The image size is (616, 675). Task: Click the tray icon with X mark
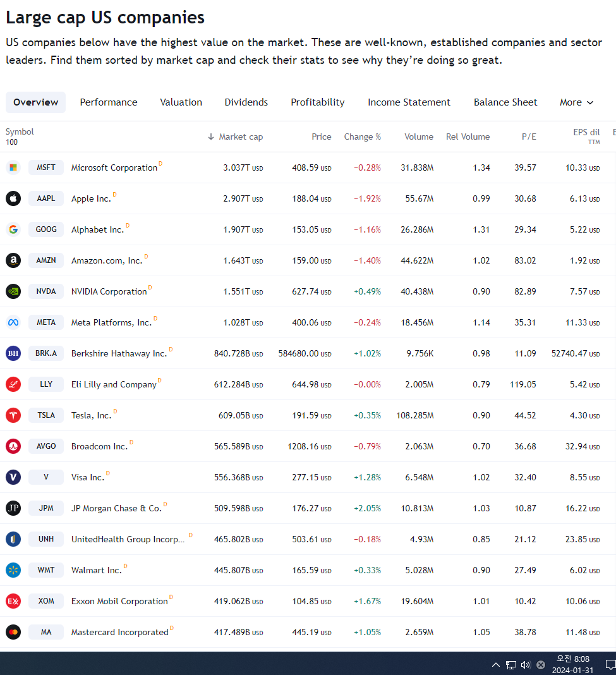(x=541, y=665)
